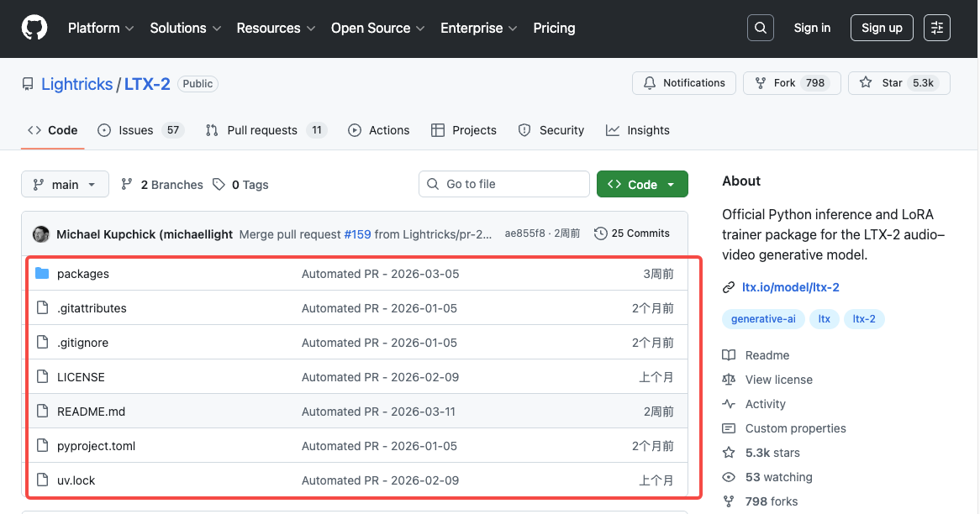
Task: Open the ltx.io/model/ltx-2 website link
Action: tap(791, 287)
